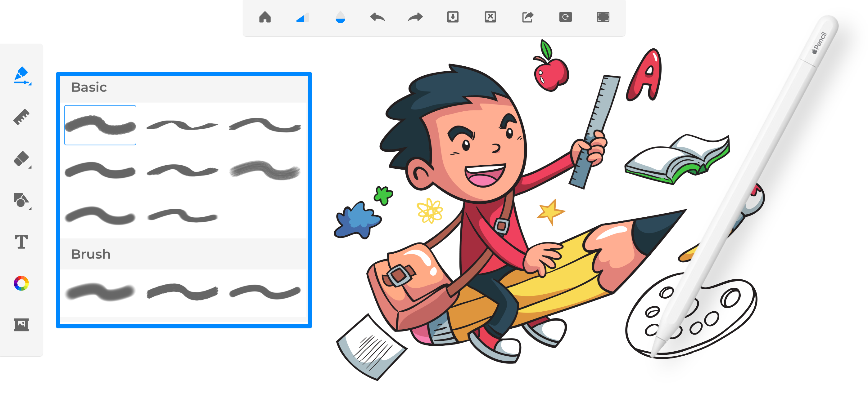Click the Redo arrow
868x400 pixels.
tap(415, 17)
